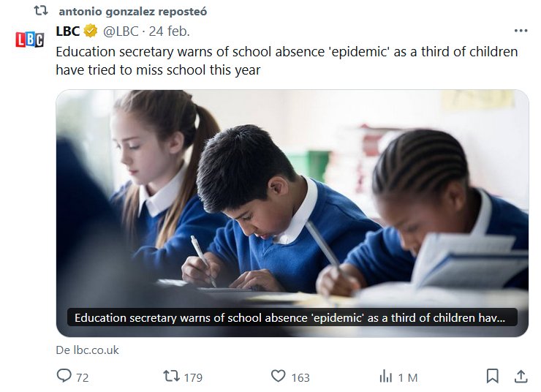Click the share upload arrow icon
541x392 pixels.
(521, 376)
